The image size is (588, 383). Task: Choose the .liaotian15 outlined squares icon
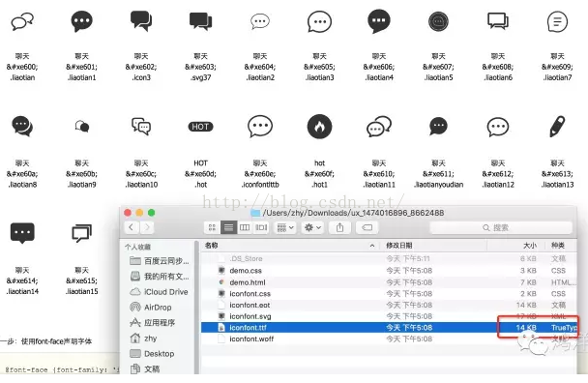(x=82, y=233)
